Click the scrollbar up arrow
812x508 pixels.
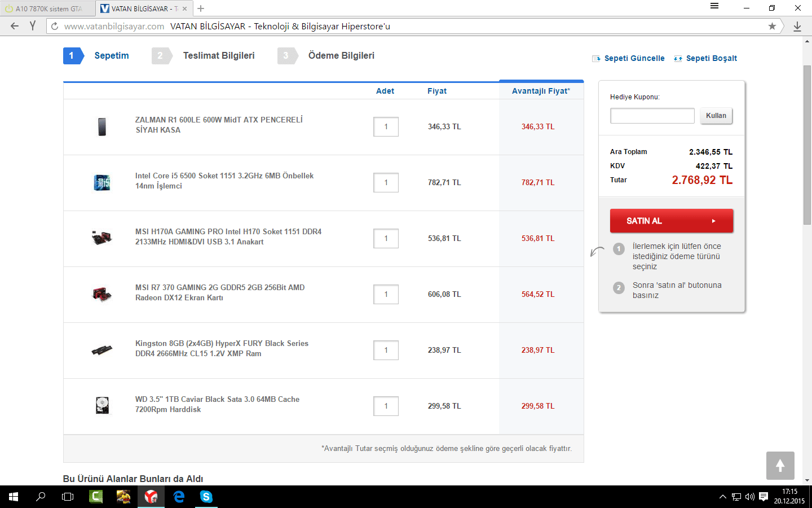(x=807, y=41)
